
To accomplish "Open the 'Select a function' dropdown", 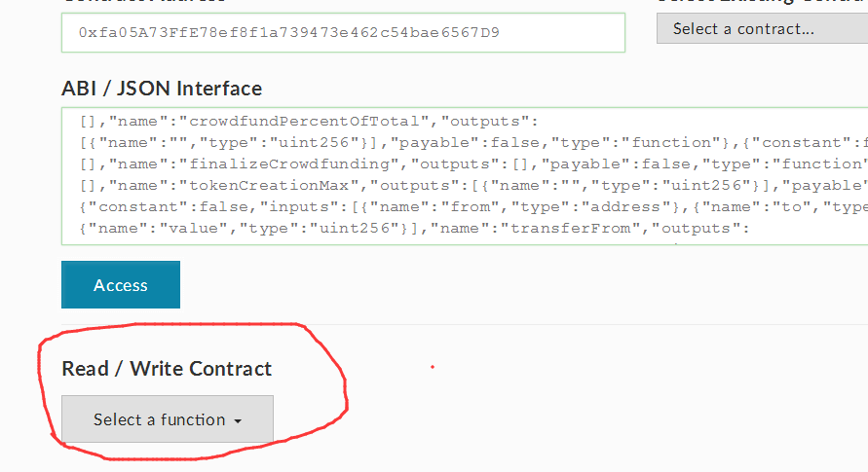I will click(168, 419).
